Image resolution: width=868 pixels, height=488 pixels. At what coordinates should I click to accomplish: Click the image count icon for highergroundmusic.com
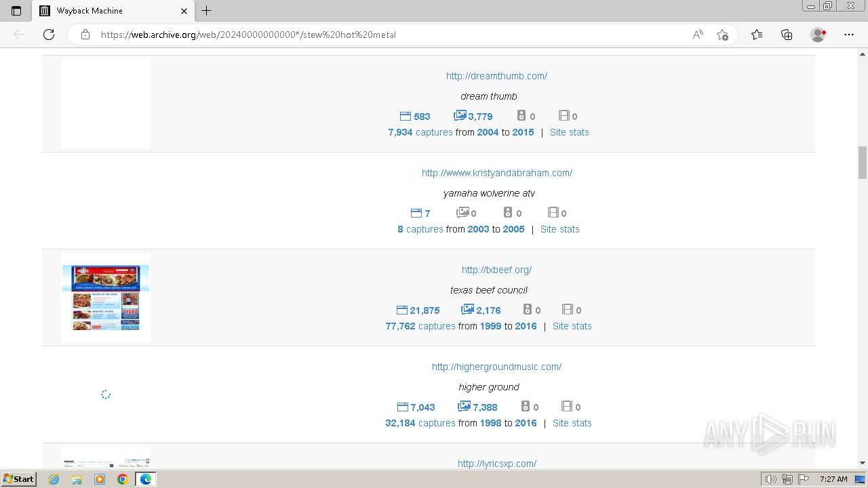point(464,407)
